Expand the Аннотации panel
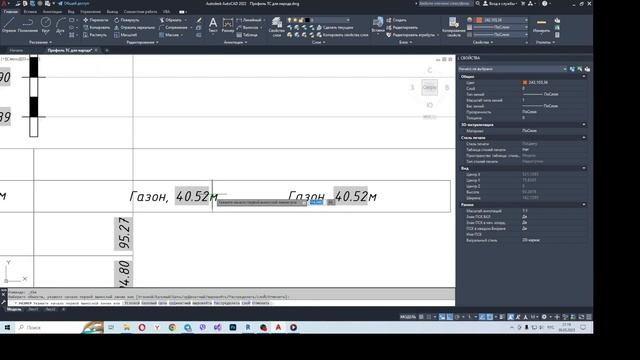 (x=236, y=42)
